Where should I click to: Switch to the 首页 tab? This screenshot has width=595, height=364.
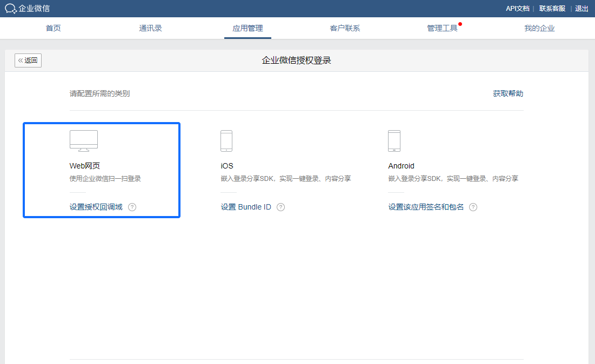click(53, 28)
